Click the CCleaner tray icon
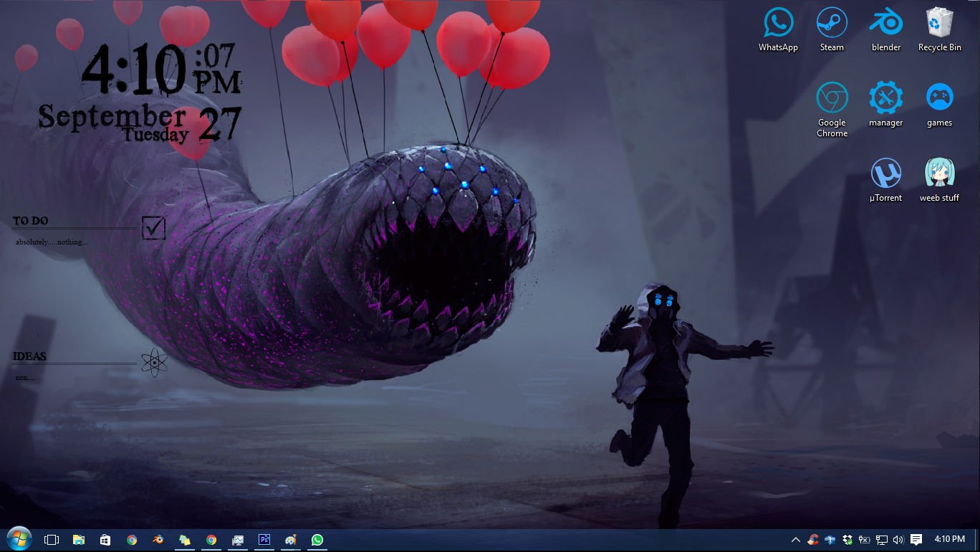Screen dimensions: 980x552 tap(813, 540)
